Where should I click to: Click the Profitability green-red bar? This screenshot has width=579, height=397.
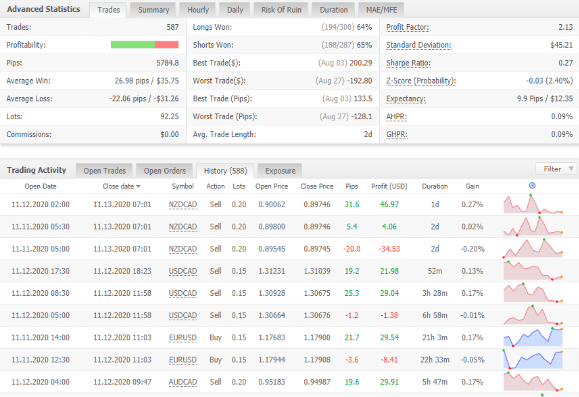coord(144,45)
